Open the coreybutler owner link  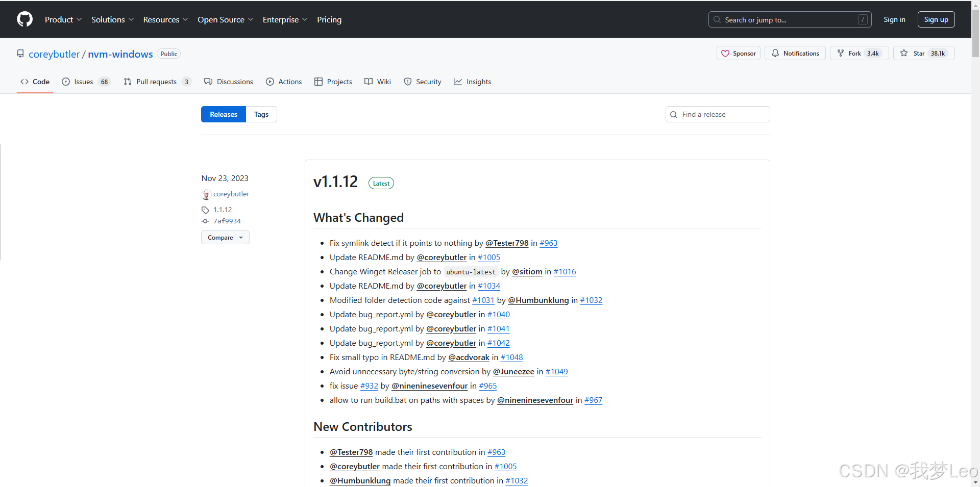[x=54, y=54]
